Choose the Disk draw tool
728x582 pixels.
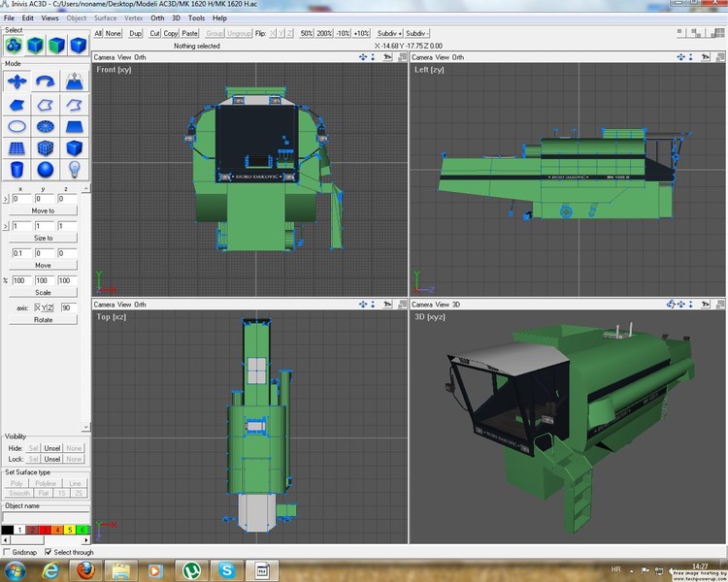coord(45,126)
